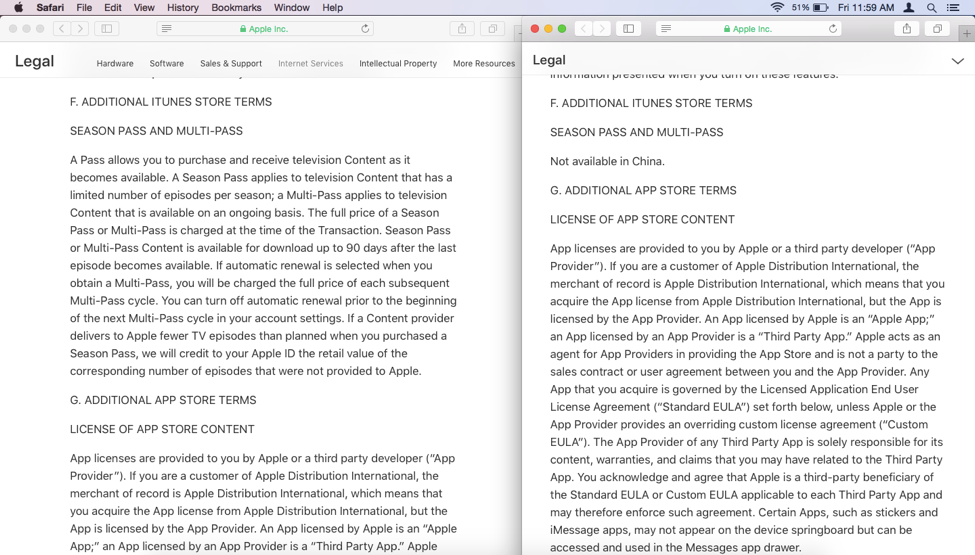Click 'LICENSE OF APP STORE CONTENT' in right window
Image resolution: width=975 pixels, height=555 pixels.
pyautogui.click(x=642, y=220)
